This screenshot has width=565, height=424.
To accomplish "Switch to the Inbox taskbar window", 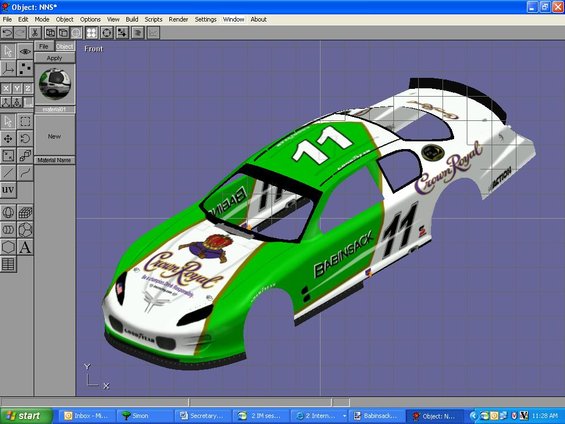I will [87, 416].
